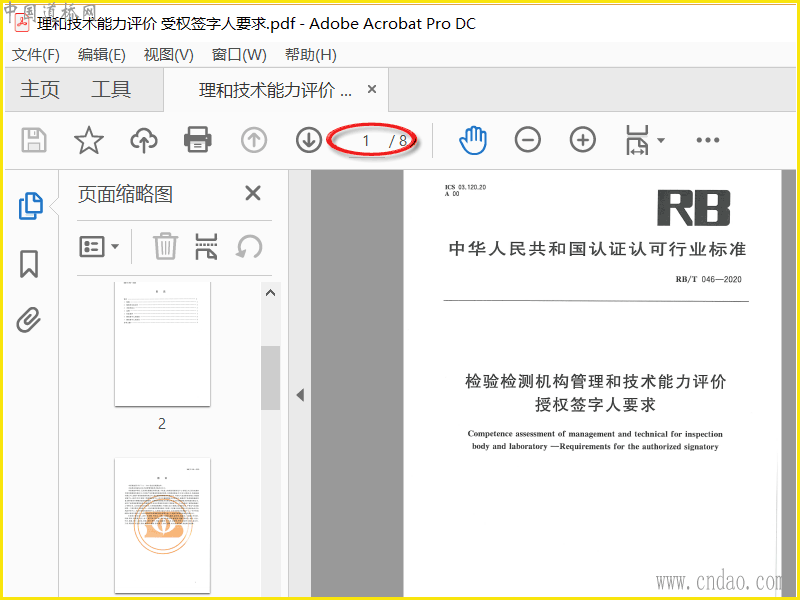Close the 页面缩略图 panel
The width and height of the screenshot is (800, 600).
tap(253, 193)
